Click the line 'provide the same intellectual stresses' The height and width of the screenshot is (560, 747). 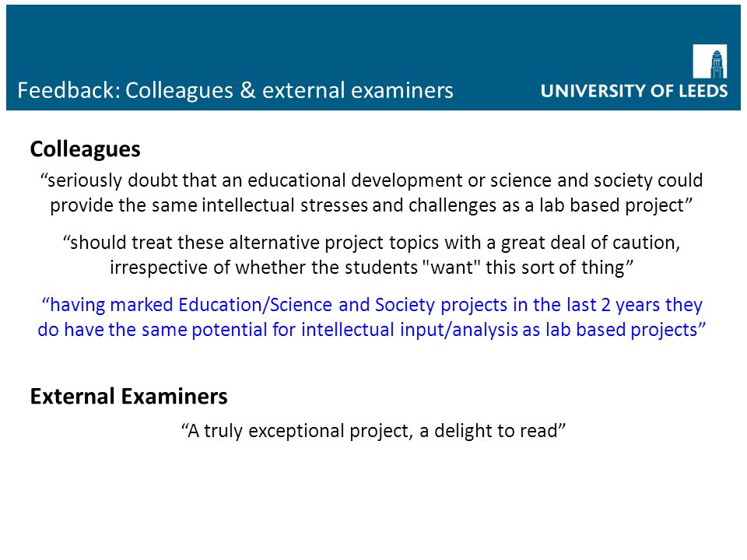point(371,205)
